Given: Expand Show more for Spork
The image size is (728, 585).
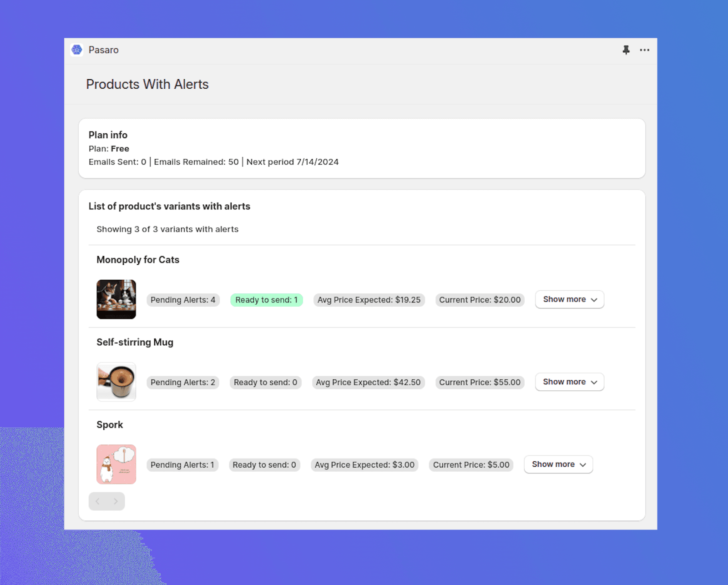Looking at the screenshot, I should point(558,464).
